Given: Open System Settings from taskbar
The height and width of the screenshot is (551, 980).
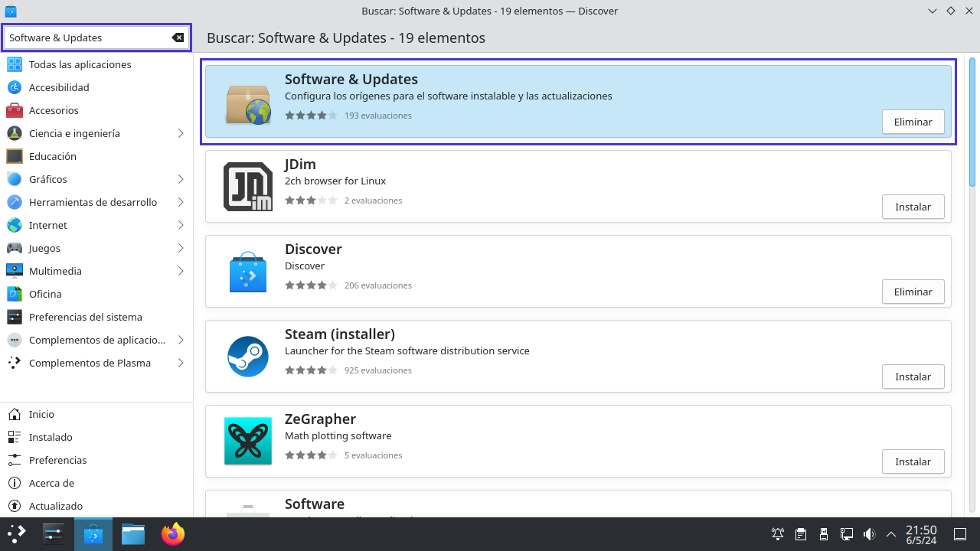Looking at the screenshot, I should tap(54, 534).
